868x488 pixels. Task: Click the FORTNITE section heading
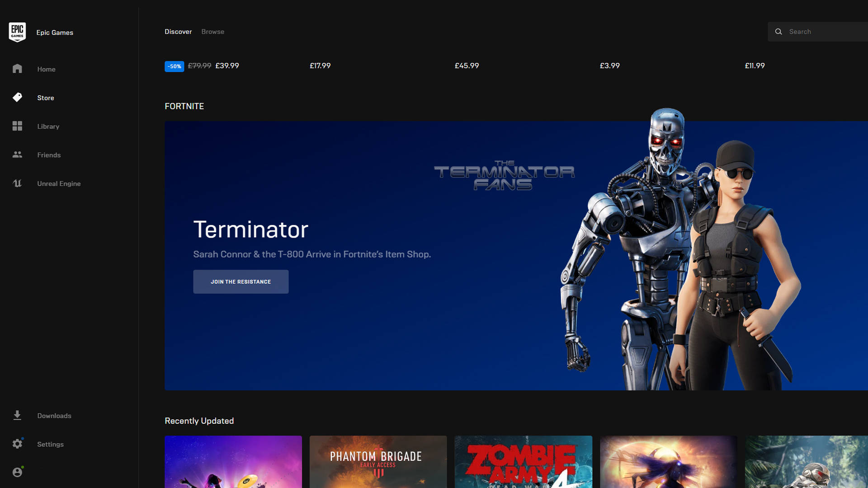pos(184,106)
